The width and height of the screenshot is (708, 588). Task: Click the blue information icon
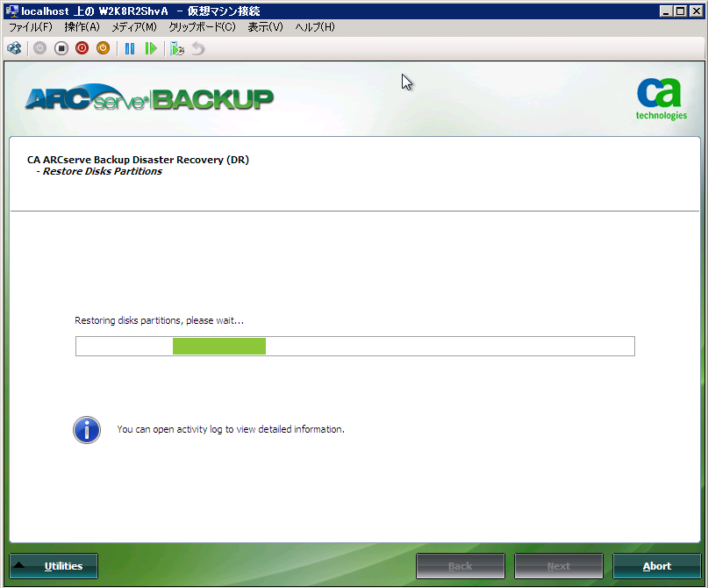tap(87, 429)
